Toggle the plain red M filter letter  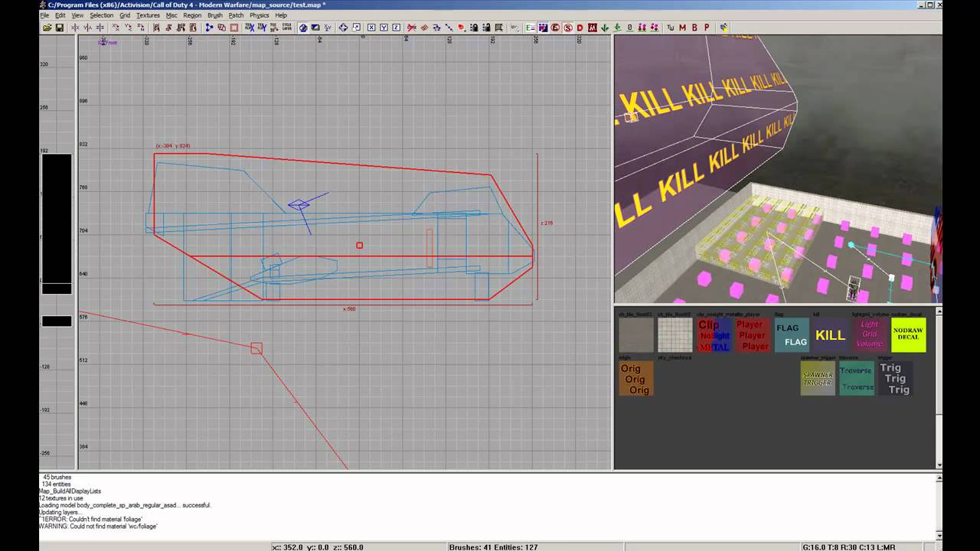click(682, 28)
